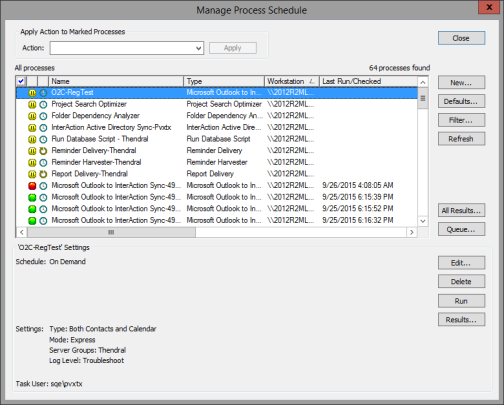Click green status icon on the 6:15:39 PM row
This screenshot has width=504, height=405.
tap(32, 197)
